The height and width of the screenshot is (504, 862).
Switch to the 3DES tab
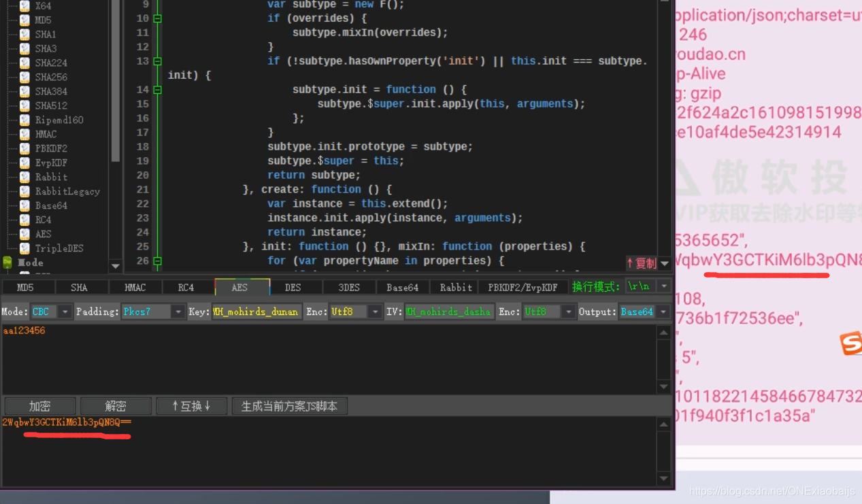click(x=349, y=288)
